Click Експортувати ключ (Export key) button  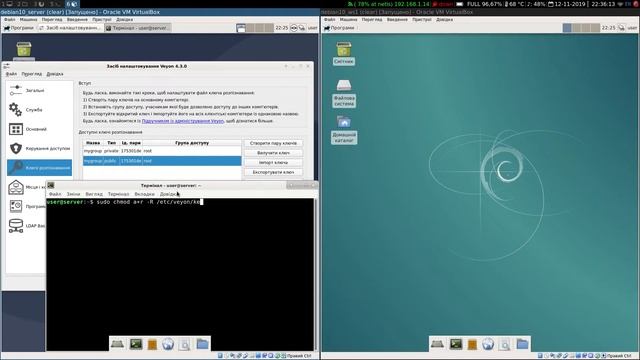coord(273,172)
